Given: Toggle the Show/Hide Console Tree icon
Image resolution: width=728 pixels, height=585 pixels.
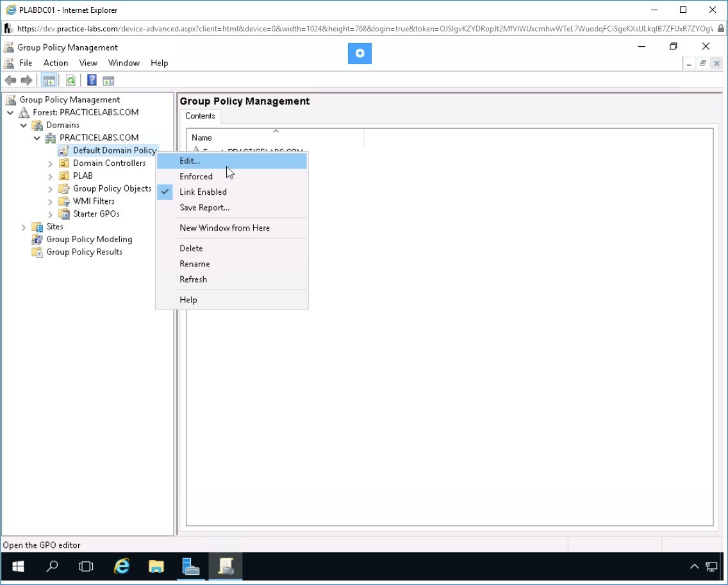Looking at the screenshot, I should point(49,81).
